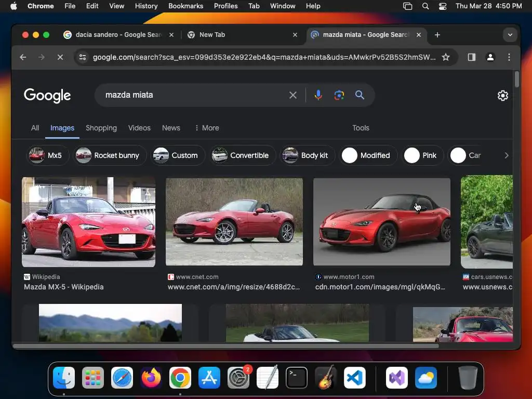Click the voice search microphone icon
The height and width of the screenshot is (399, 532).
[318, 95]
